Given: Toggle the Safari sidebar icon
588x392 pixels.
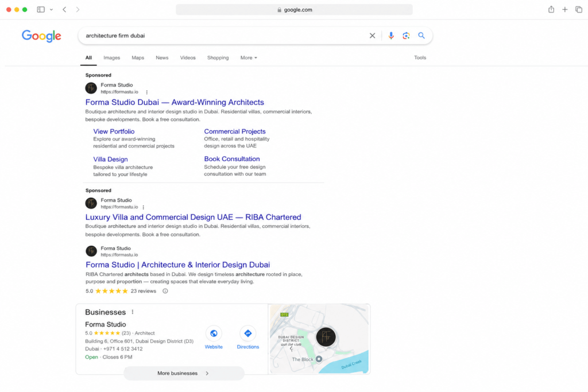Looking at the screenshot, I should (x=41, y=9).
